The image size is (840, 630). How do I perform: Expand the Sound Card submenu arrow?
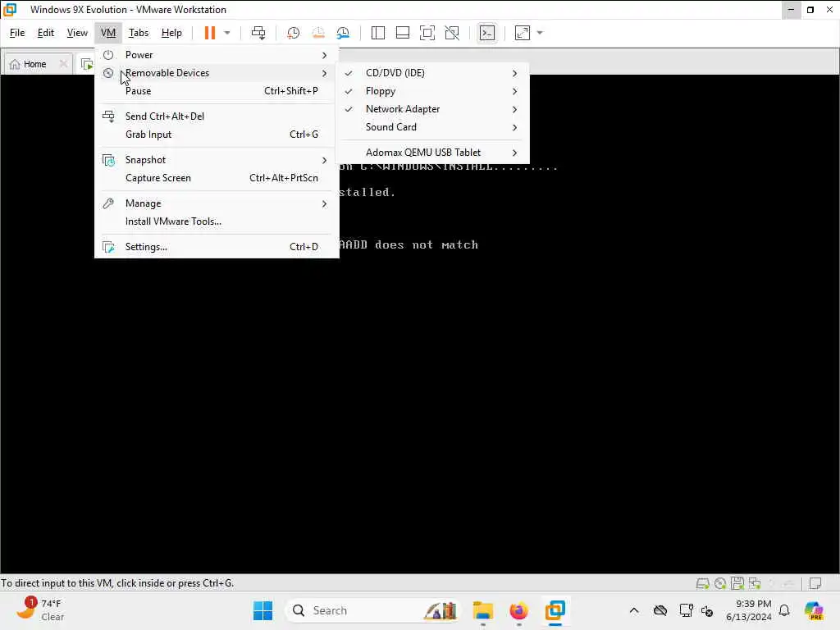tap(515, 127)
